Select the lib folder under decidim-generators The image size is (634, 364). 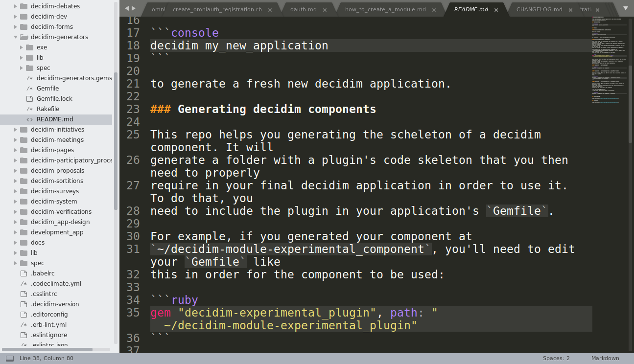coord(40,58)
